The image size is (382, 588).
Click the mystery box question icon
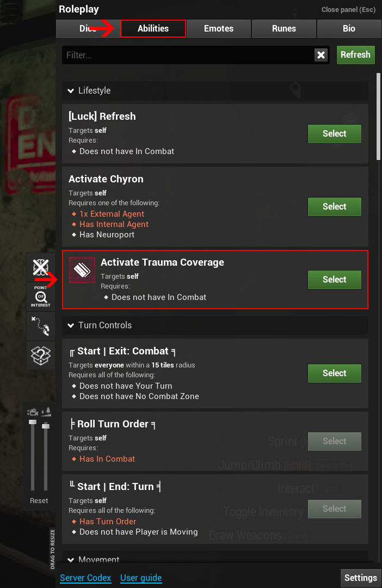[41, 356]
